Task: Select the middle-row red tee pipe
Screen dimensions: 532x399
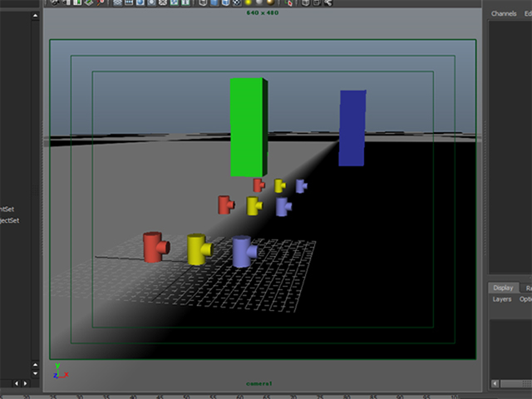Action: click(x=226, y=205)
